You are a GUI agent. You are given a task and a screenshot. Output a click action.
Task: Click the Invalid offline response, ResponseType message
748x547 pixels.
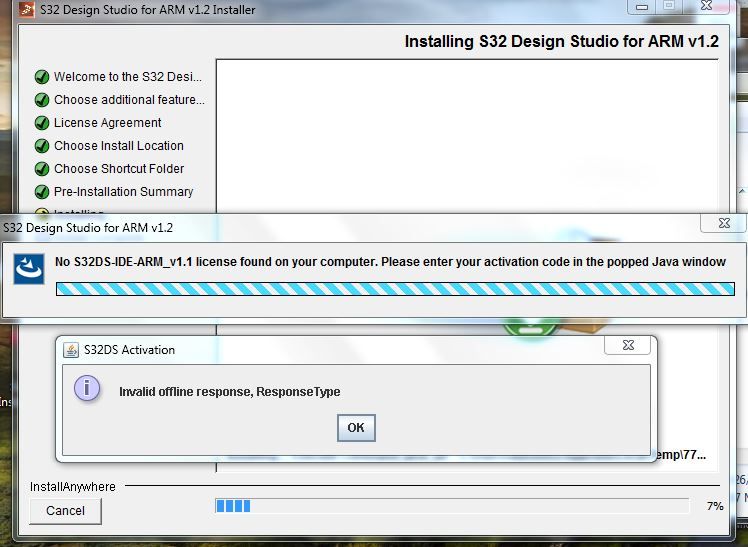pyautogui.click(x=229, y=392)
